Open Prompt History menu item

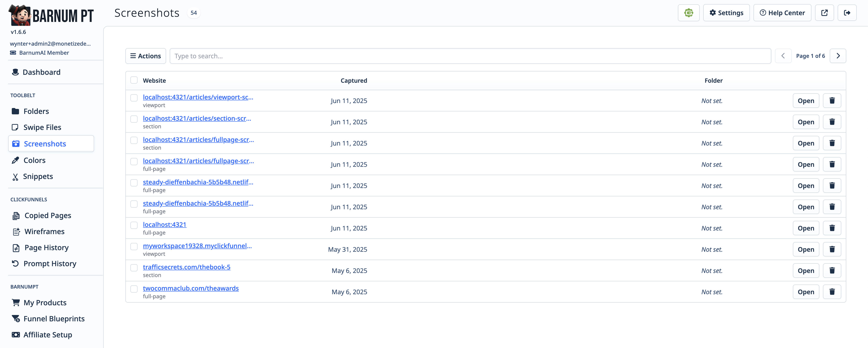50,263
